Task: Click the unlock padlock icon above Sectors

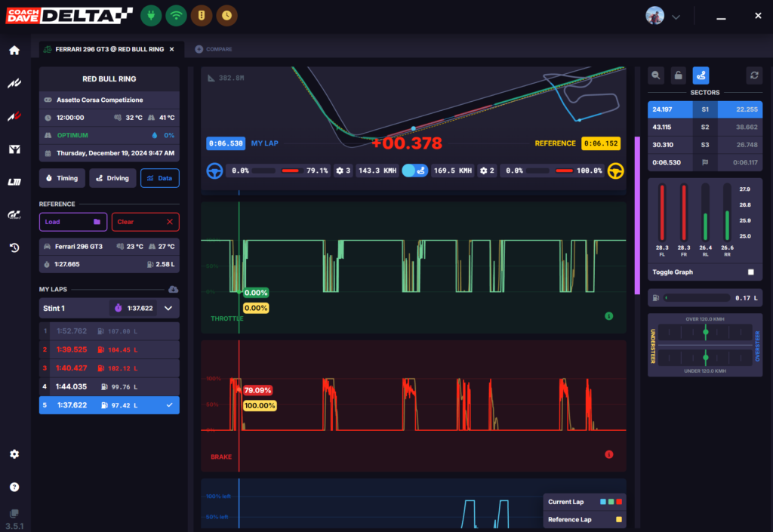Action: [679, 75]
